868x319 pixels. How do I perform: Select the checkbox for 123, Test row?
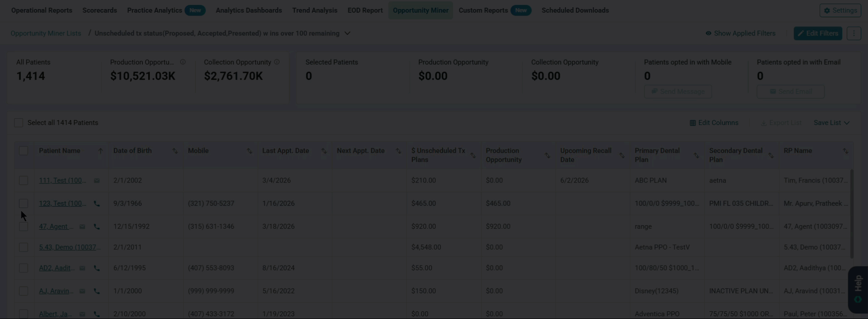24,203
